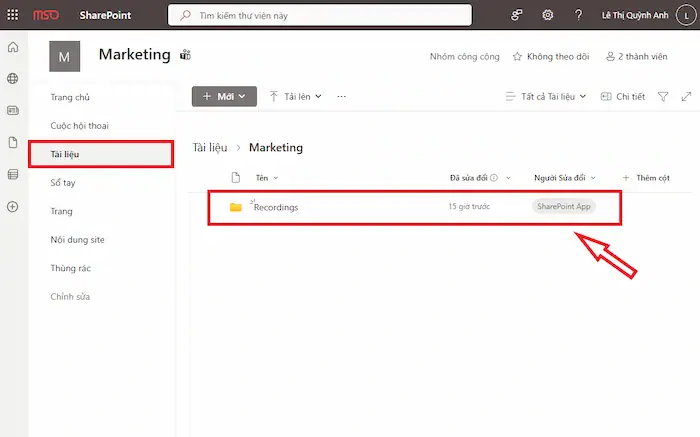700x437 pixels.
Task: Open the more actions ellipsis in toolbar
Action: click(x=342, y=97)
